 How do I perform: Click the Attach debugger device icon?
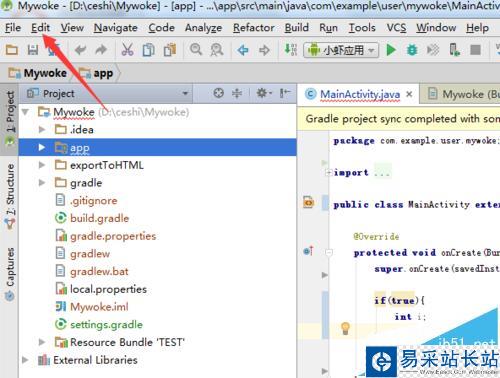tap(454, 50)
